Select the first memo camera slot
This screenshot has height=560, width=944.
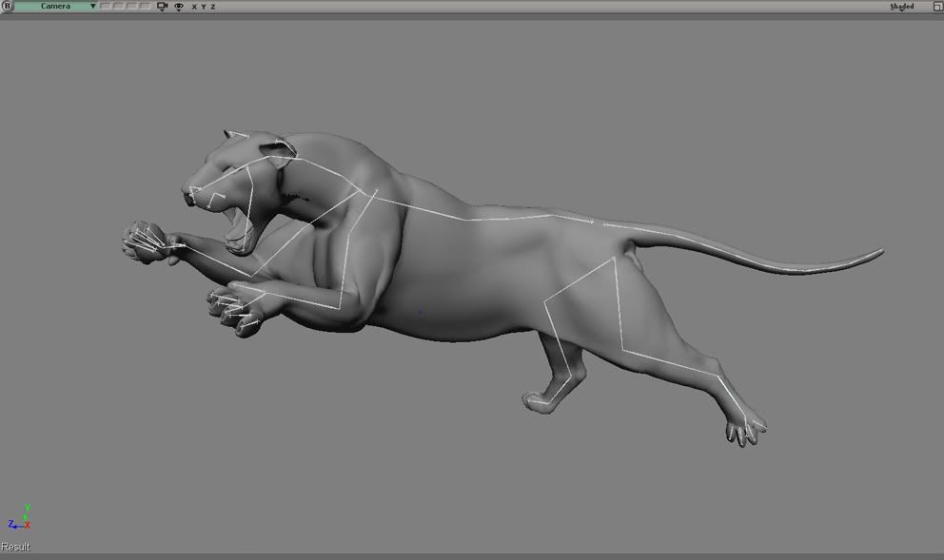point(106,7)
